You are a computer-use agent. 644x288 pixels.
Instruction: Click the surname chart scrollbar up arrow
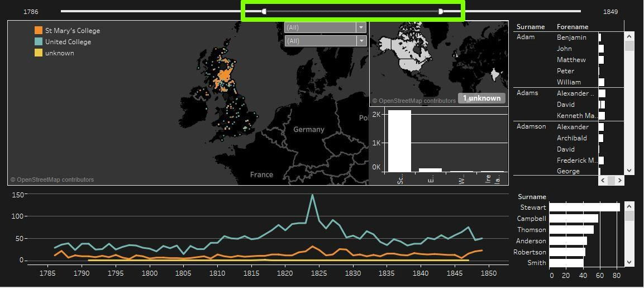(x=629, y=206)
